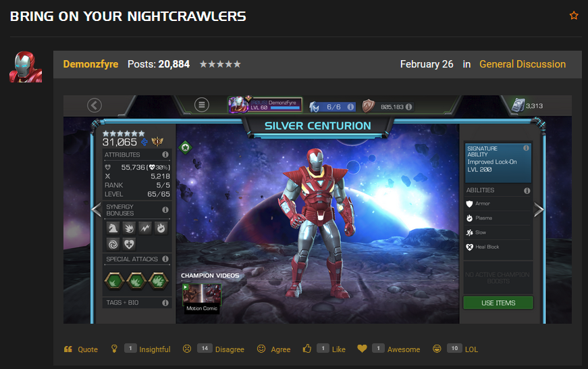
Task: Click the Insightful lightbulb icon
Action: coord(114,349)
